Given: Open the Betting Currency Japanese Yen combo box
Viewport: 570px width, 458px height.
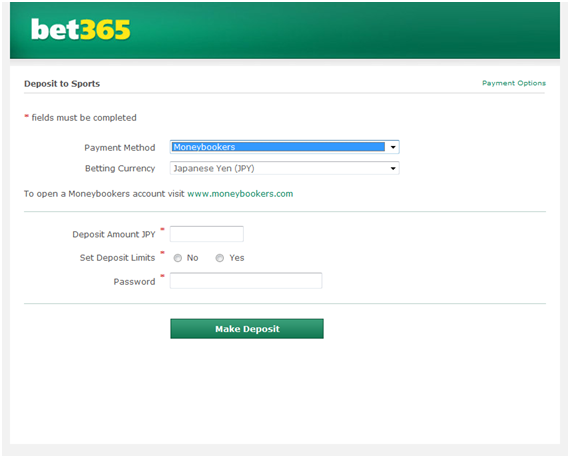Looking at the screenshot, I should 285,168.
